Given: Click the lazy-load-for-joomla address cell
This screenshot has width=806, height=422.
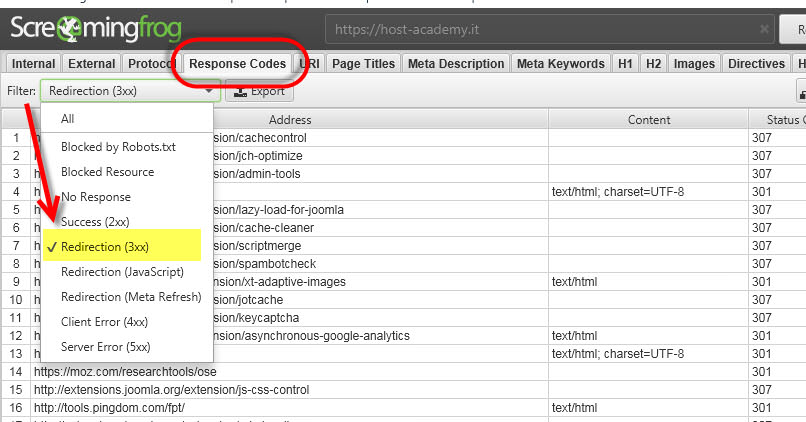Looking at the screenshot, I should tap(279, 210).
